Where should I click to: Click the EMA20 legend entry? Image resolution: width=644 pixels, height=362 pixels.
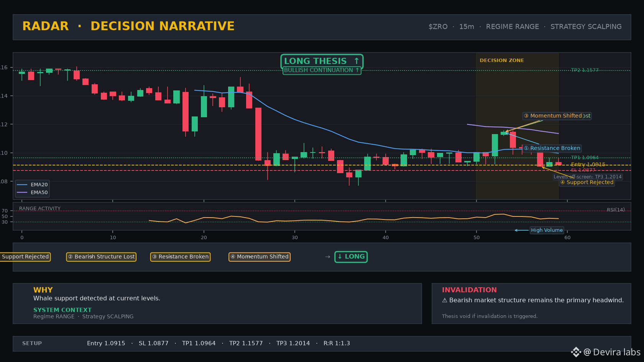(x=33, y=185)
